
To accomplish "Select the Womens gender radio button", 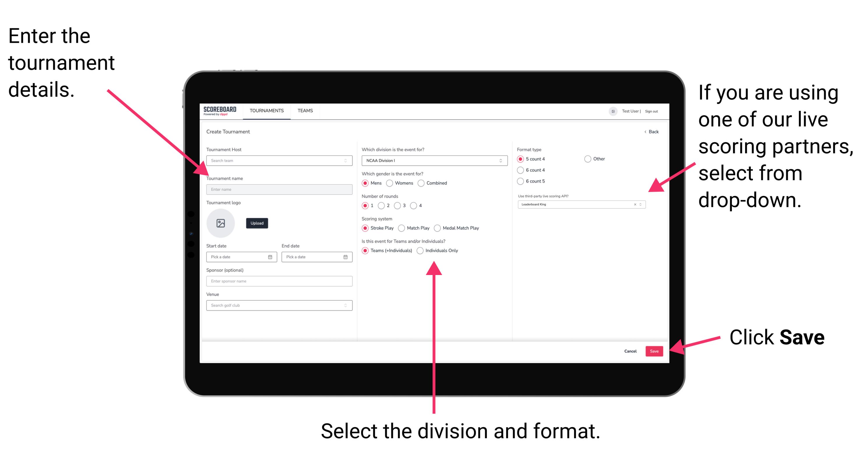I will (390, 183).
